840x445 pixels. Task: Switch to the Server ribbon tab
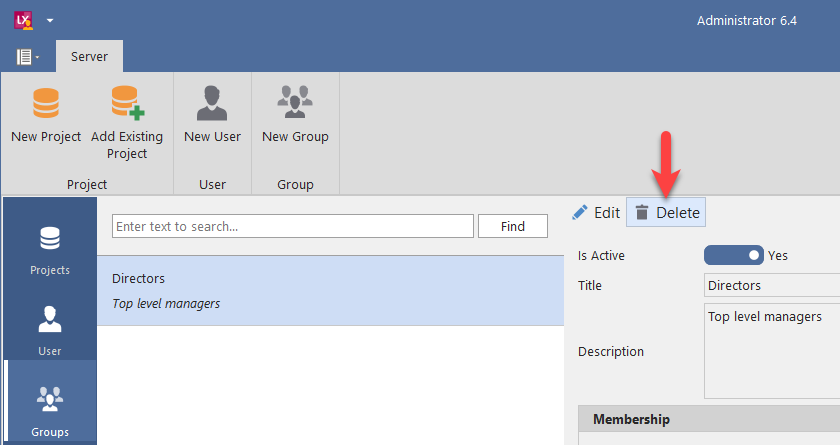pyautogui.click(x=89, y=57)
